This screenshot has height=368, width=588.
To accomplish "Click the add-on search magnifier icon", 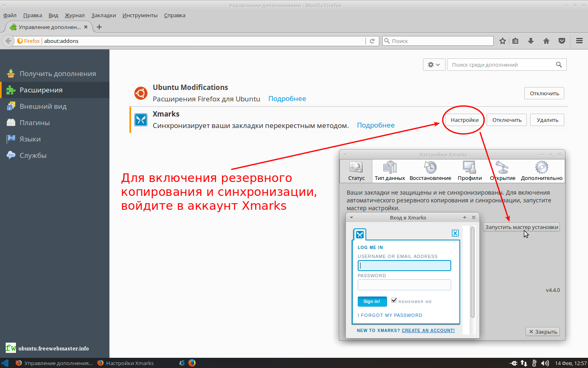I will click(x=559, y=65).
